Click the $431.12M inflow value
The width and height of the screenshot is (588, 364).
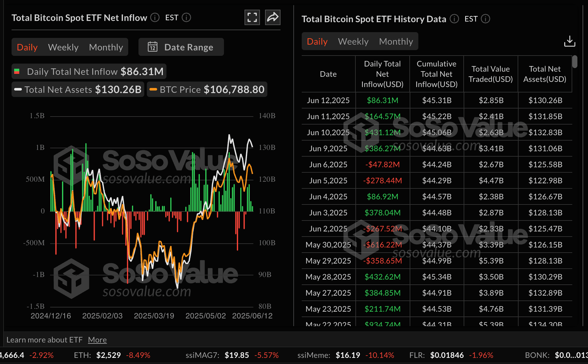coord(382,132)
